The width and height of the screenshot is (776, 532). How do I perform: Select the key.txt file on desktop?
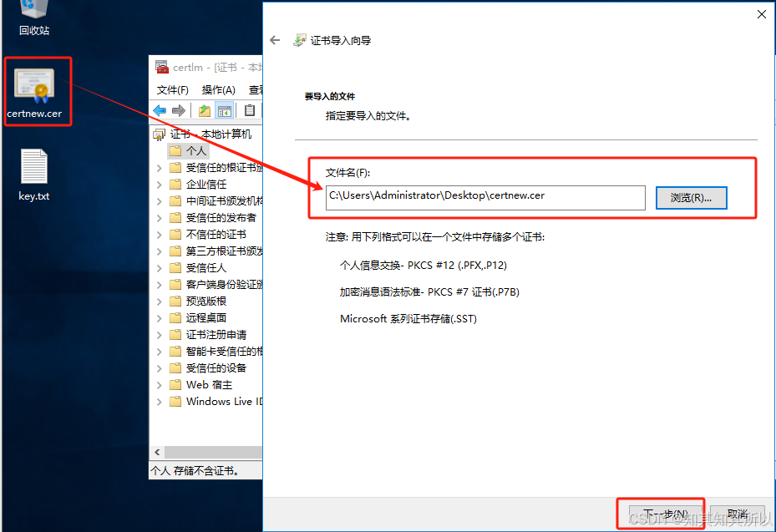pos(34,174)
